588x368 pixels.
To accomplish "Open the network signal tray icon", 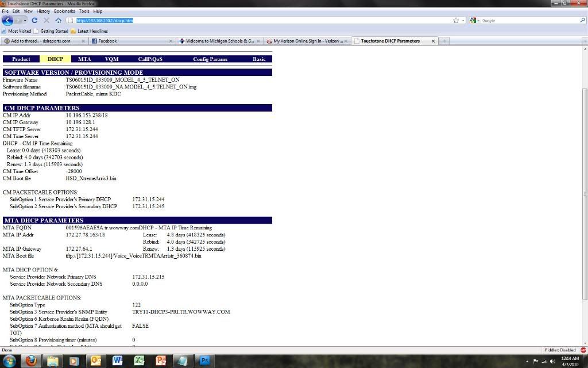I will [x=544, y=361].
